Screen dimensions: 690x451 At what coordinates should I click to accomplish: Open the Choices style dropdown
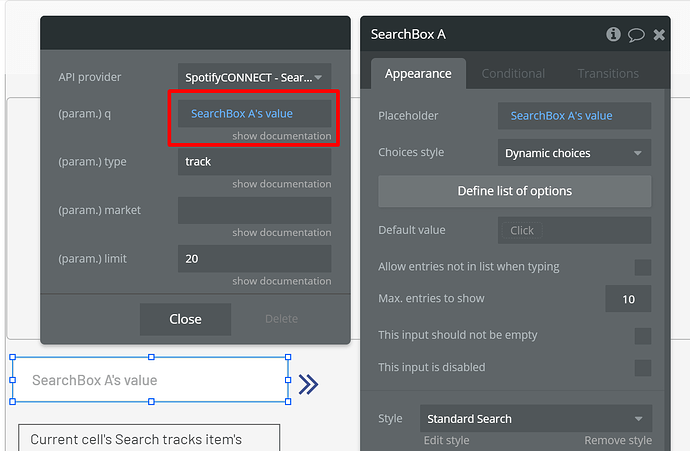[x=574, y=153]
